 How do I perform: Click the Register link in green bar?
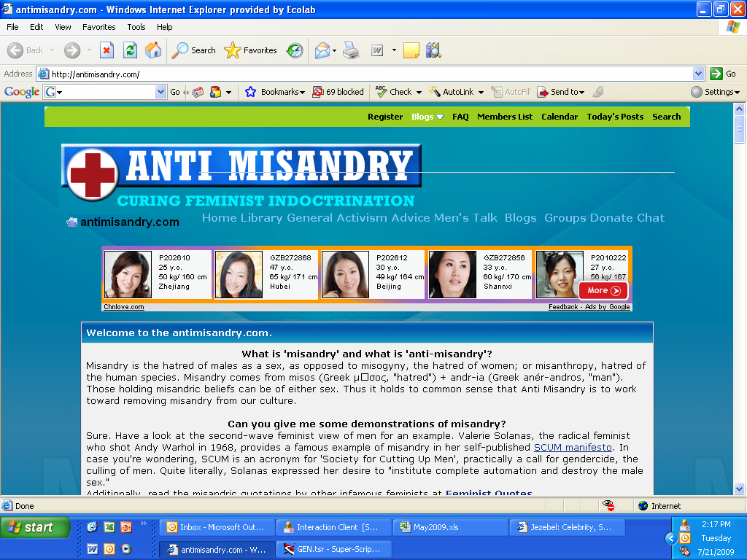pos(385,117)
